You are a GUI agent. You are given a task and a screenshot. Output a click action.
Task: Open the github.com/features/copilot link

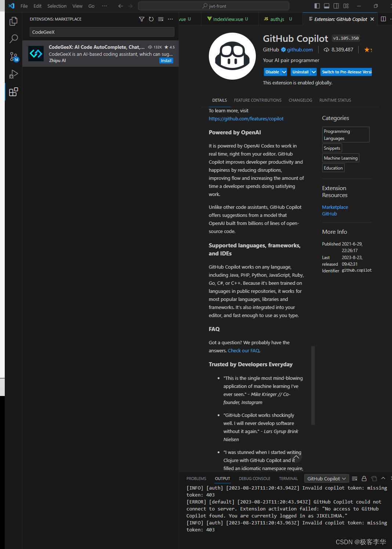246,119
